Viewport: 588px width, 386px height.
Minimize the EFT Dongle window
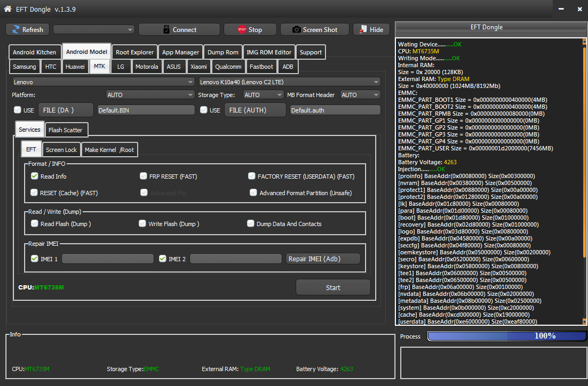(561, 9)
